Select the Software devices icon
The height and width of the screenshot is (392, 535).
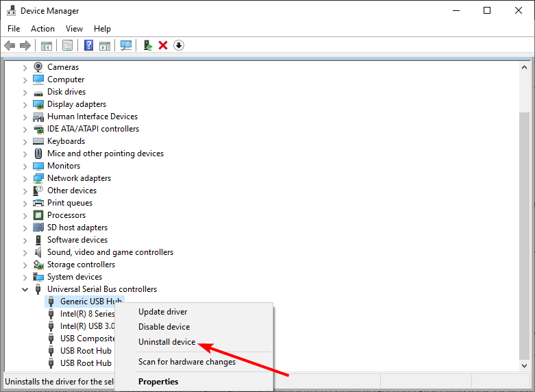tap(38, 240)
